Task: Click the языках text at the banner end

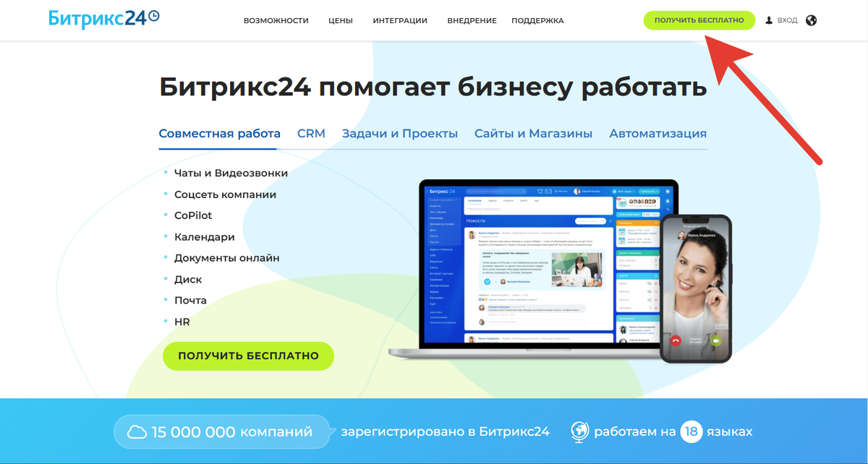Action: (730, 431)
